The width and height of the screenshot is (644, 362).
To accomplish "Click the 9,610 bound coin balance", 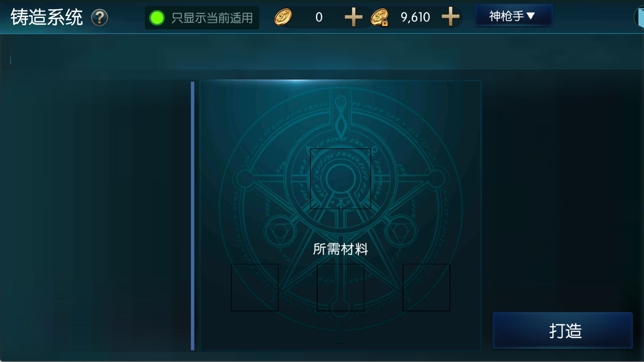I will pos(415,17).
